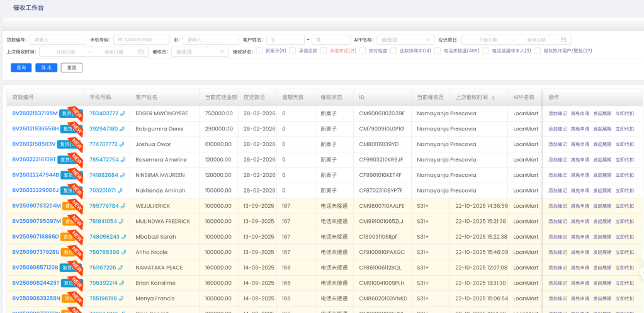Screen dimensions: 644x313
Task: Click calendar icon in 应还款日 date range
Action: (564, 40)
